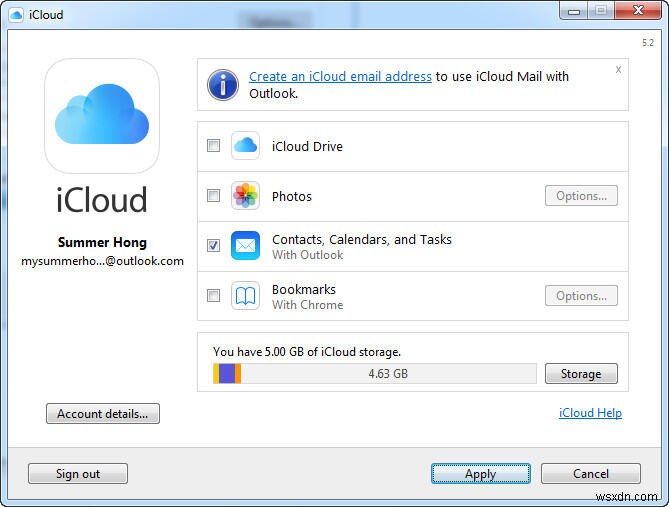
Task: Sign out of iCloud
Action: tap(78, 474)
